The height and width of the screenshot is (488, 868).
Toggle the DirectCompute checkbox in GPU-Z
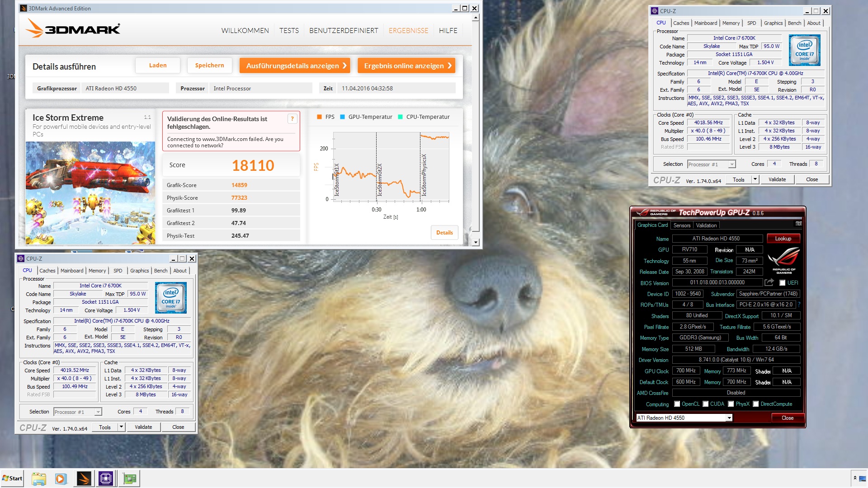click(x=755, y=404)
